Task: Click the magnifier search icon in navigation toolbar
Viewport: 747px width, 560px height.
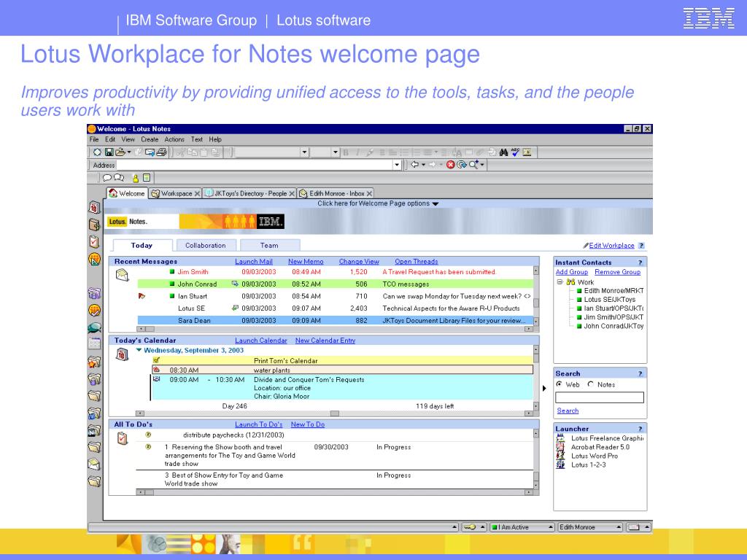Action: point(473,165)
